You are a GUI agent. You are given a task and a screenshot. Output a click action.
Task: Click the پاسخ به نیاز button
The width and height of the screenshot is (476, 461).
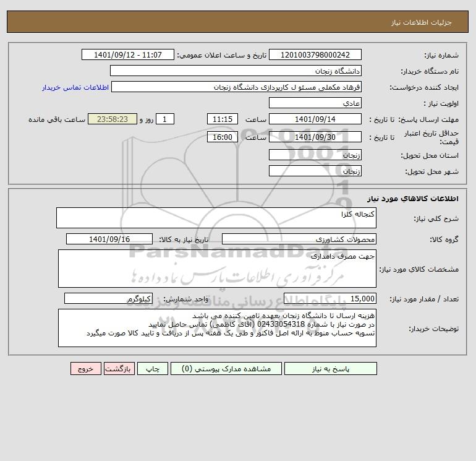(x=331, y=369)
